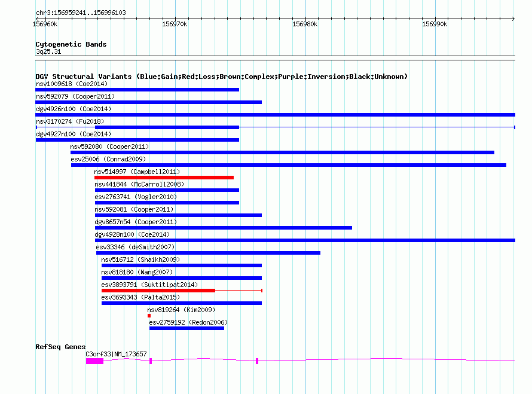Click the esv25006 (Conrad2009) variant label
Screen dimensions: 532x394
click(x=108, y=159)
